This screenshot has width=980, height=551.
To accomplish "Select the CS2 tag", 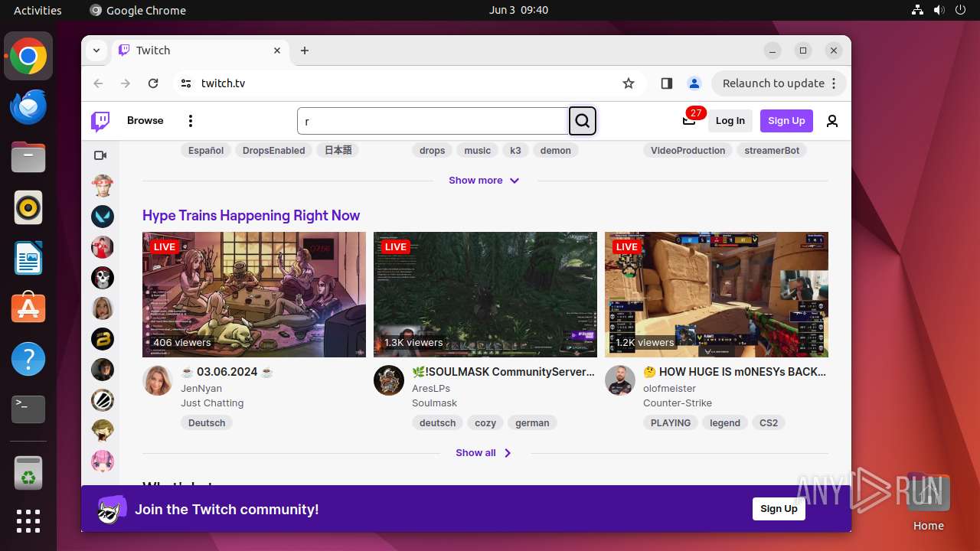I will (769, 422).
